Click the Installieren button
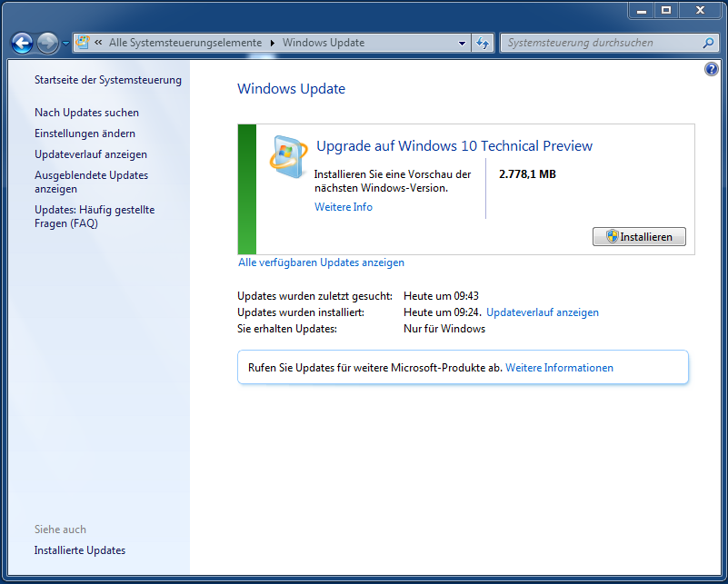 tap(639, 236)
